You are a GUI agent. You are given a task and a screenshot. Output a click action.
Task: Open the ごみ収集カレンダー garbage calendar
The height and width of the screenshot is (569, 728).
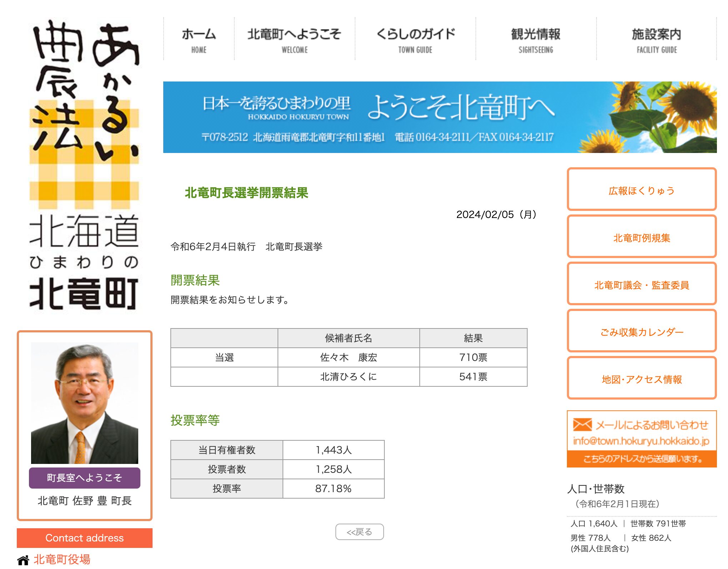tap(641, 331)
